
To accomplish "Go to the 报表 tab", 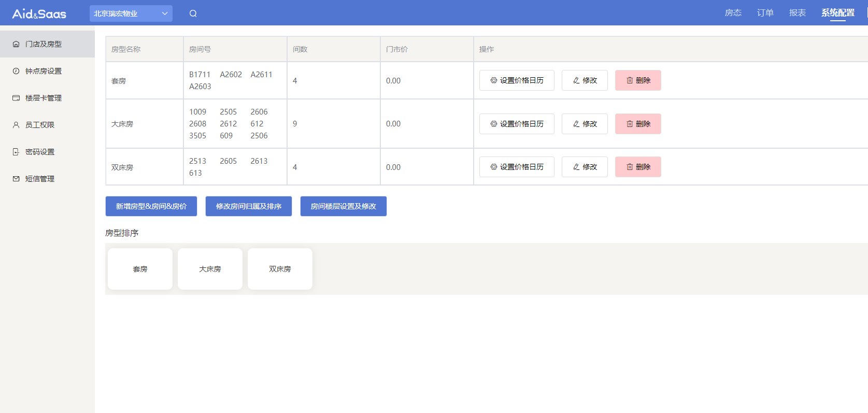I will pyautogui.click(x=797, y=13).
